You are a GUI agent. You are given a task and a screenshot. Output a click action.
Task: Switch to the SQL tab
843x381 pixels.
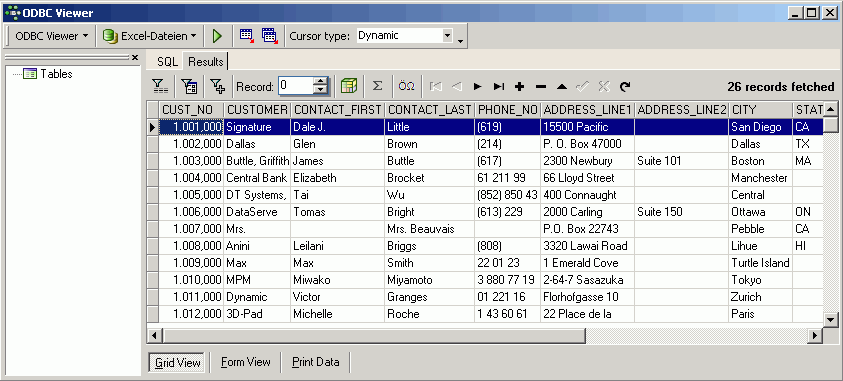click(167, 62)
